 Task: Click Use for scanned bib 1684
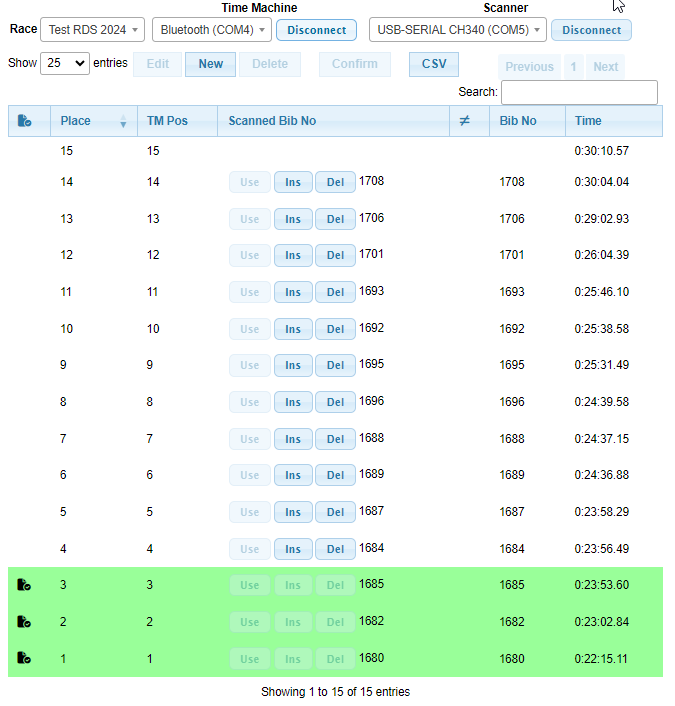pyautogui.click(x=249, y=549)
